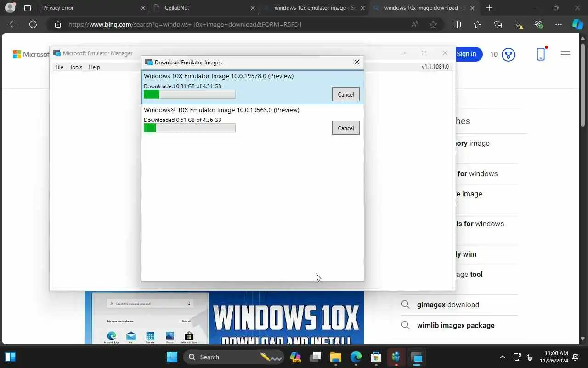Open Windows 10X download thumbnail image
The height and width of the screenshot is (368, 588).
pos(224,317)
